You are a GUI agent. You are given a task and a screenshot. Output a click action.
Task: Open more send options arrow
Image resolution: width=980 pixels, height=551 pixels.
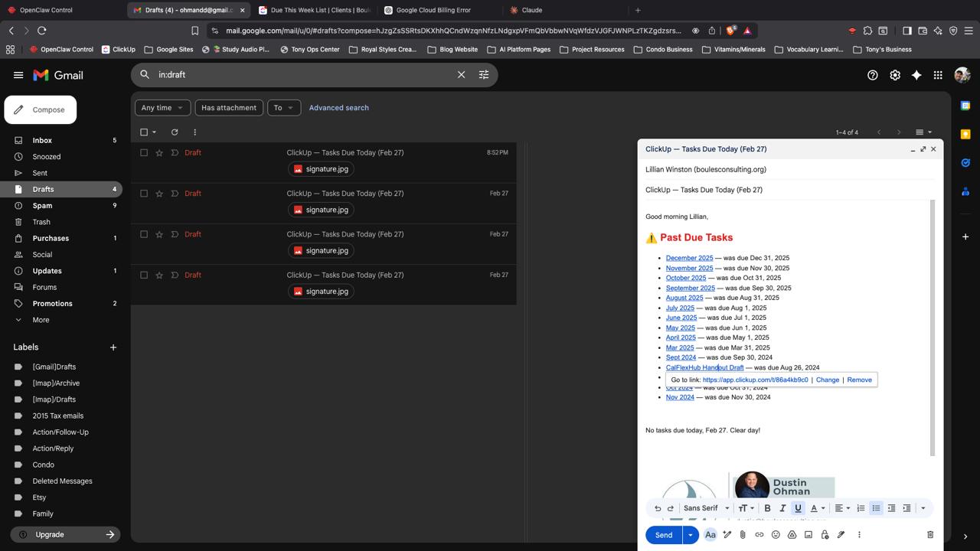[x=690, y=535]
